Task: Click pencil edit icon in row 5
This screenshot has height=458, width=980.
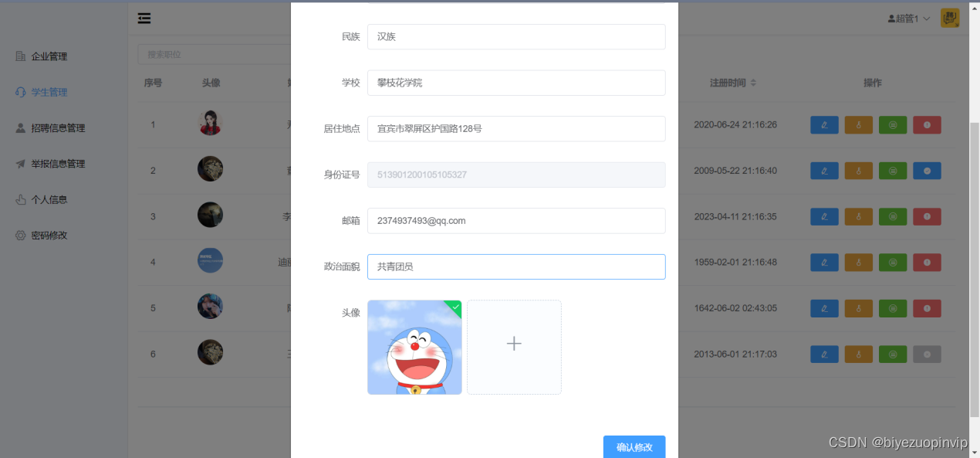Action: point(824,308)
